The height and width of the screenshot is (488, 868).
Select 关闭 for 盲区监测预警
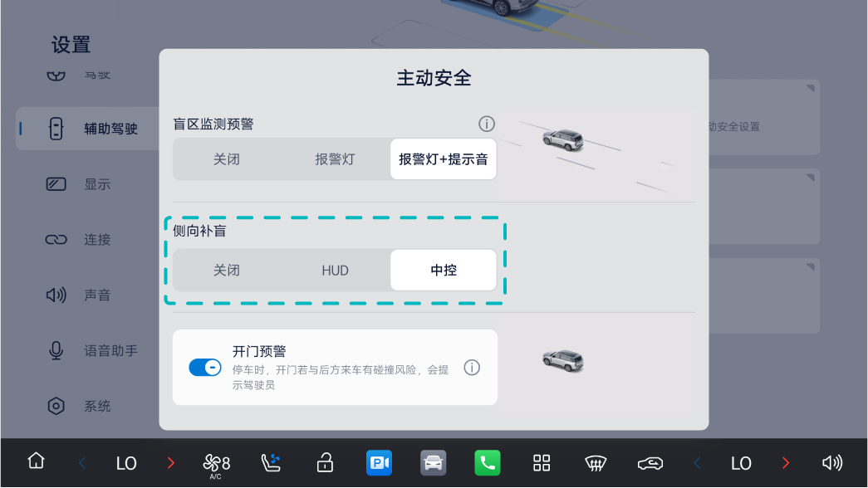pos(227,159)
